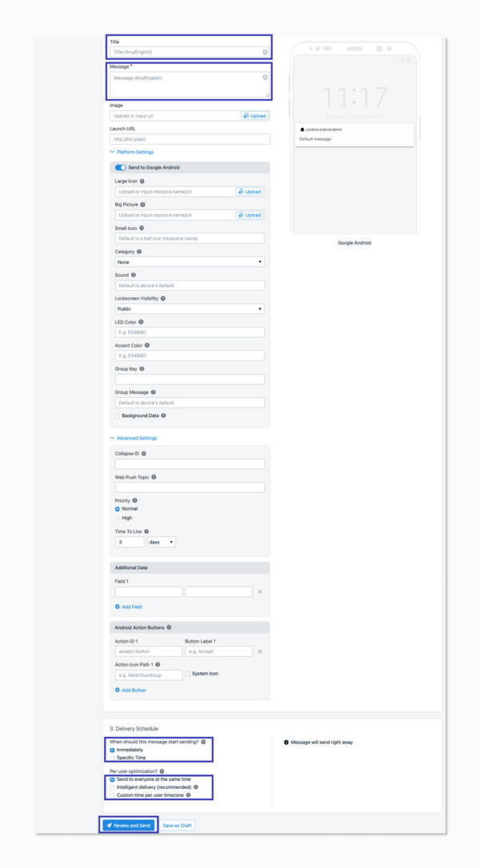480x868 pixels.
Task: Click the info icon beside 'Message will send right away'
Action: 286,742
